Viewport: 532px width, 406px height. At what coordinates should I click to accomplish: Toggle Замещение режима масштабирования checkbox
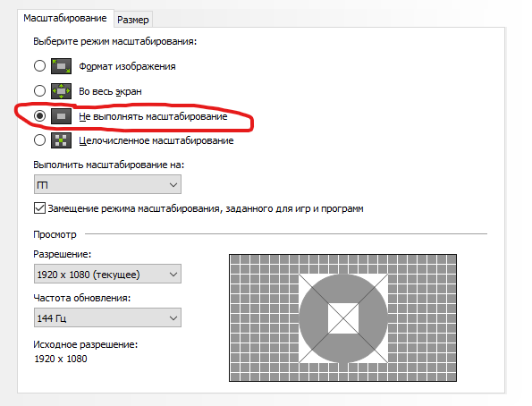coord(39,208)
